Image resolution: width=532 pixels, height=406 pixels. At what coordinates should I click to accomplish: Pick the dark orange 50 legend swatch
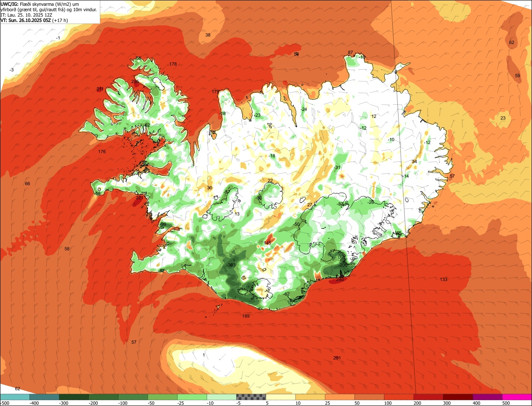click(x=369, y=397)
